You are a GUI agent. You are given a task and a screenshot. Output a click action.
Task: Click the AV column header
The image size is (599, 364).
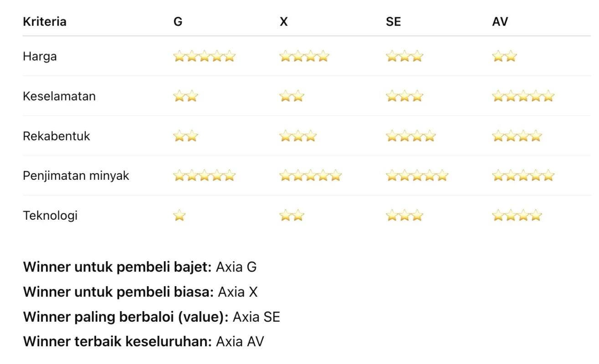pos(500,21)
